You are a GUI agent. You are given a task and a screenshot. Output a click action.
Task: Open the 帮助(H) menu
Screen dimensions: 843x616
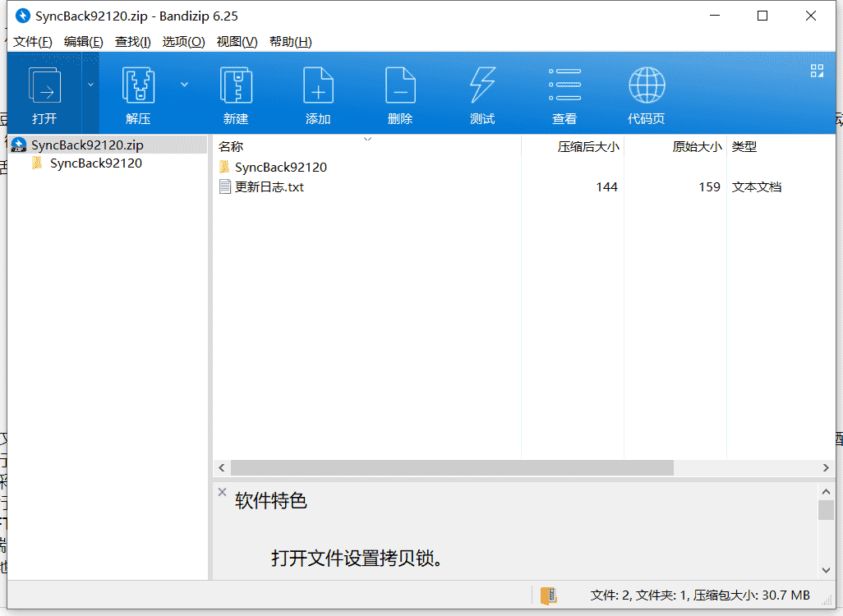pyautogui.click(x=290, y=41)
